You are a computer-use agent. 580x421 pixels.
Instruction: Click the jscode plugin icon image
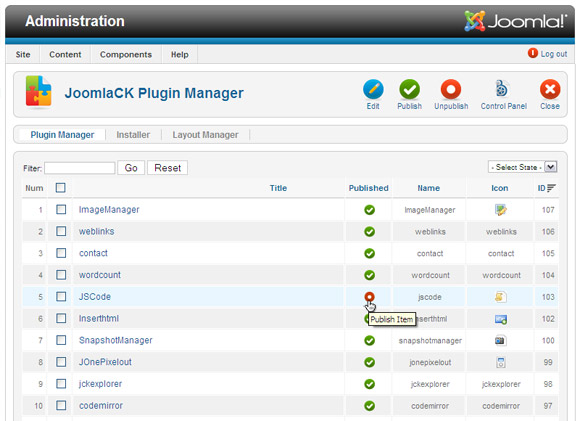click(501, 297)
